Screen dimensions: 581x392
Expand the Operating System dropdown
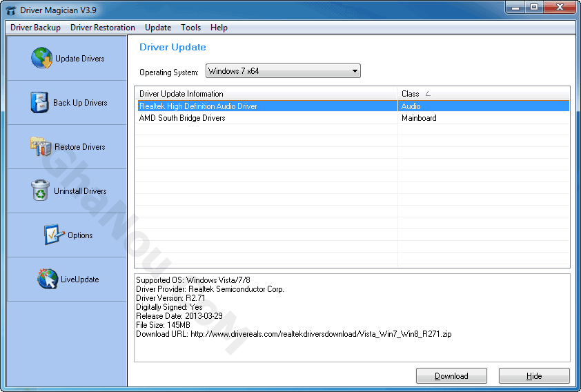pos(283,71)
